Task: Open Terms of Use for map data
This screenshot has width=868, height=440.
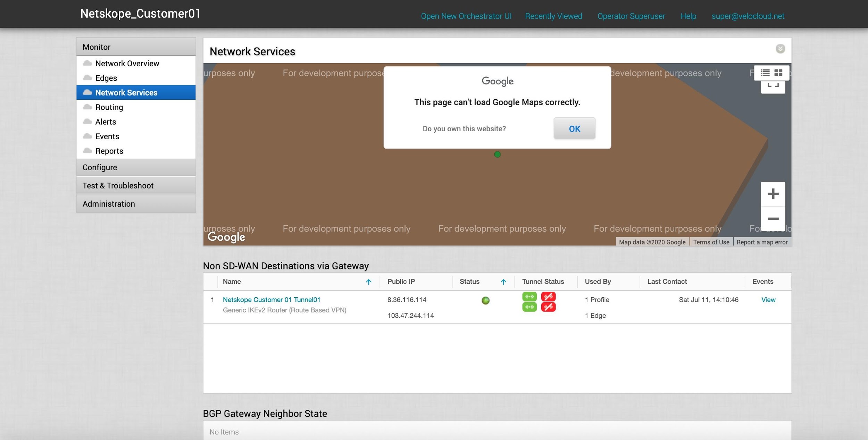Action: click(x=711, y=242)
